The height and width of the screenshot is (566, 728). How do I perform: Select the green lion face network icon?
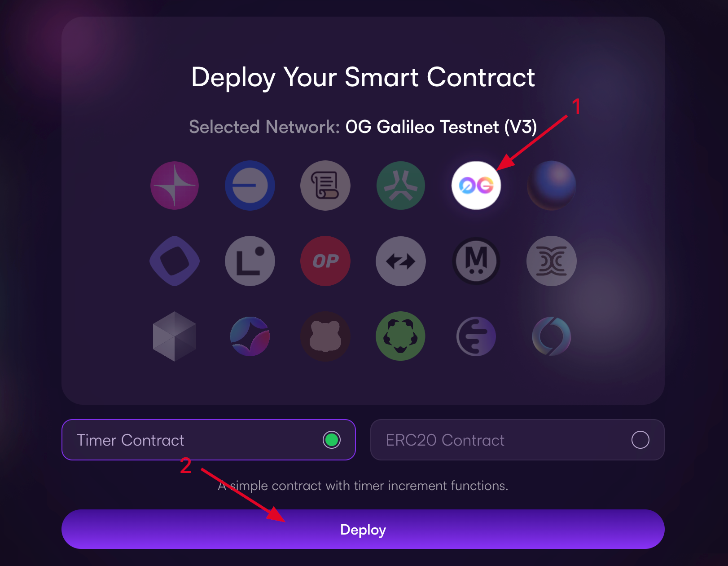401,336
